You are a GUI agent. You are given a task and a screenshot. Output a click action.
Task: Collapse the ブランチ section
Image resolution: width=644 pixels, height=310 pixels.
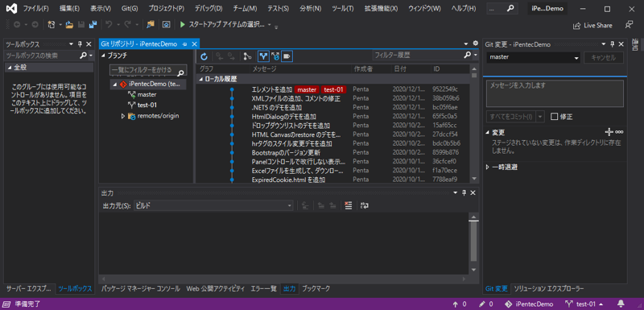pos(104,56)
